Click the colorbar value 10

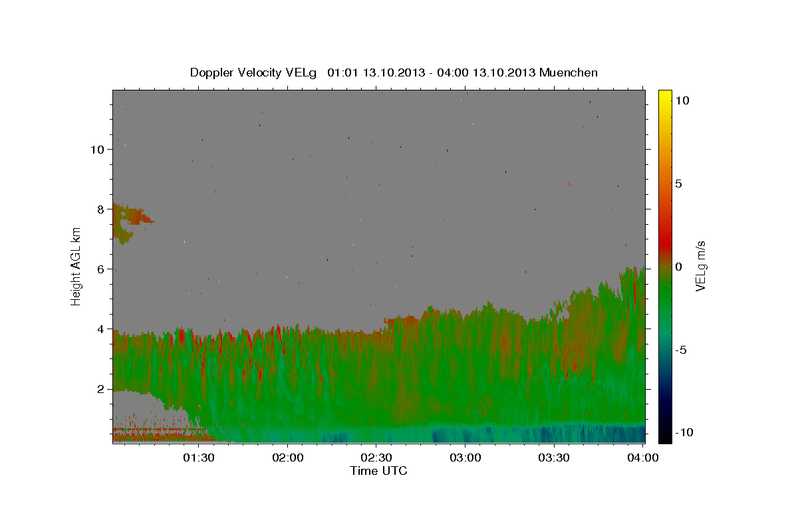pos(682,100)
